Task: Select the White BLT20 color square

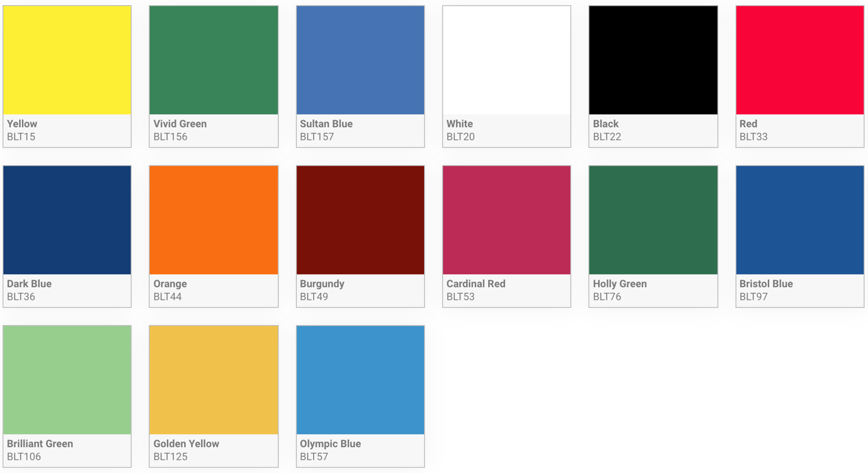Action: [x=506, y=60]
